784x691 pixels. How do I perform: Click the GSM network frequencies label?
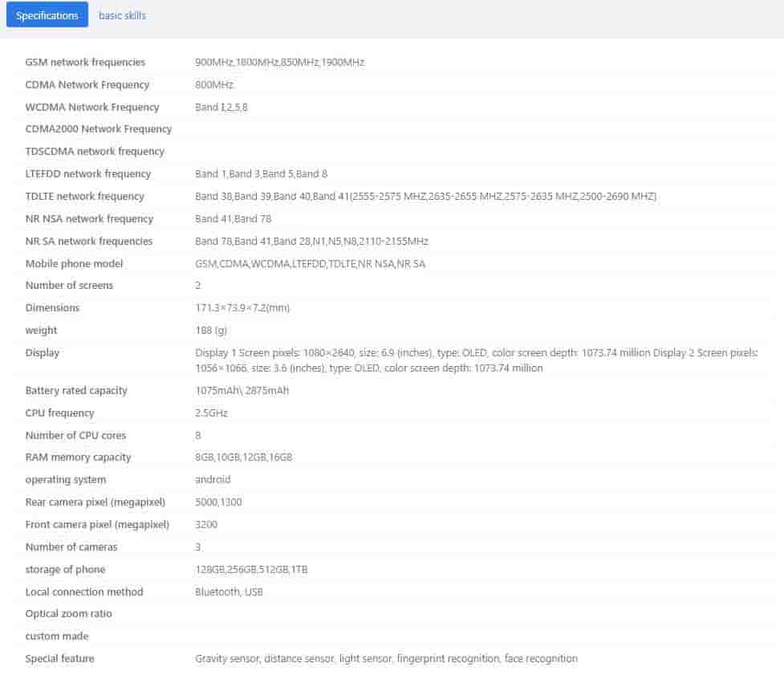pyautogui.click(x=85, y=62)
